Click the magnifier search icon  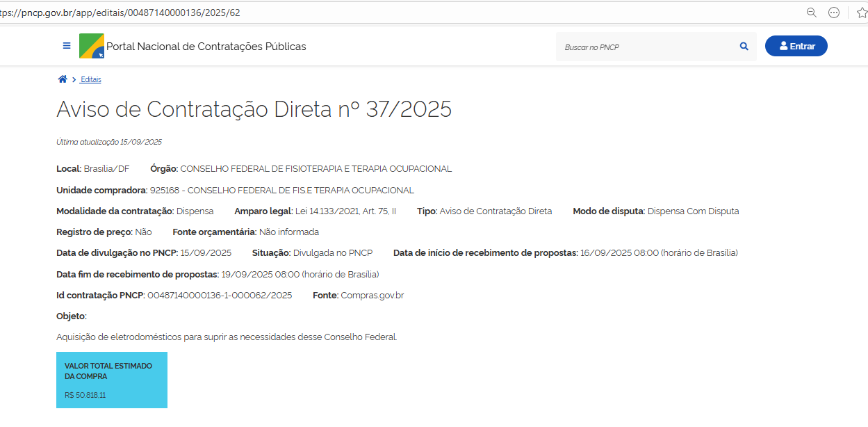point(744,47)
